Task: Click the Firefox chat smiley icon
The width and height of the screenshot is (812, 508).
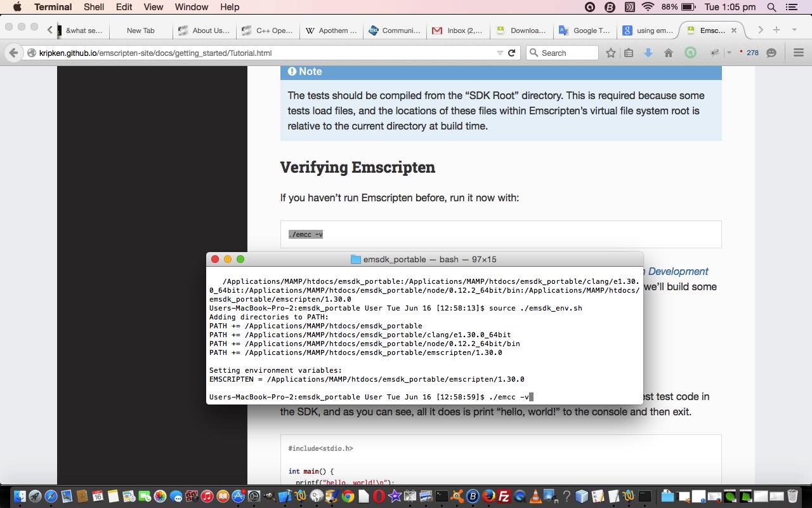Action: pos(771,53)
